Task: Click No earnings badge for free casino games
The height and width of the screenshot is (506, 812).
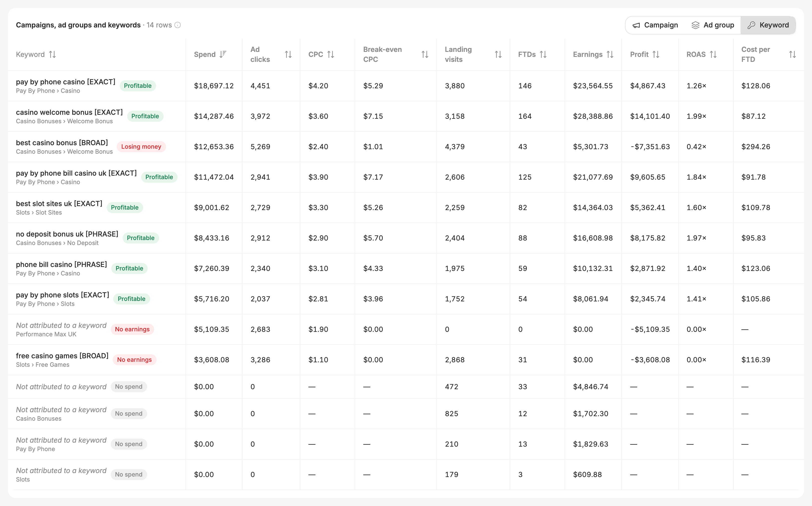Action: (134, 360)
